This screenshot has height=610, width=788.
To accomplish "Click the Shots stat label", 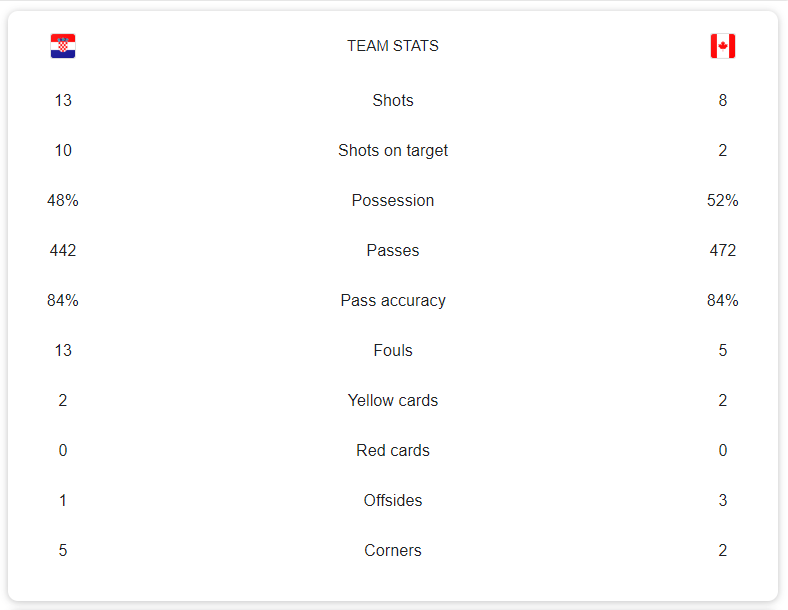I will [x=393, y=100].
